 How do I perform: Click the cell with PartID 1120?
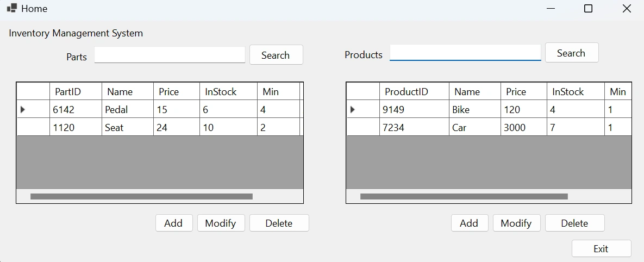point(76,127)
